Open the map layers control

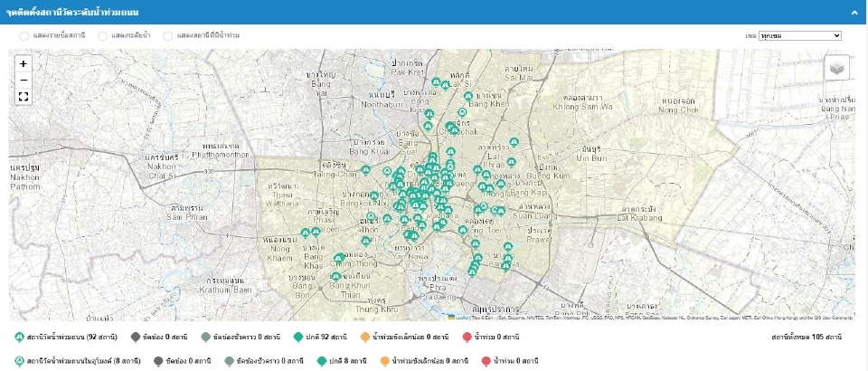point(836,68)
